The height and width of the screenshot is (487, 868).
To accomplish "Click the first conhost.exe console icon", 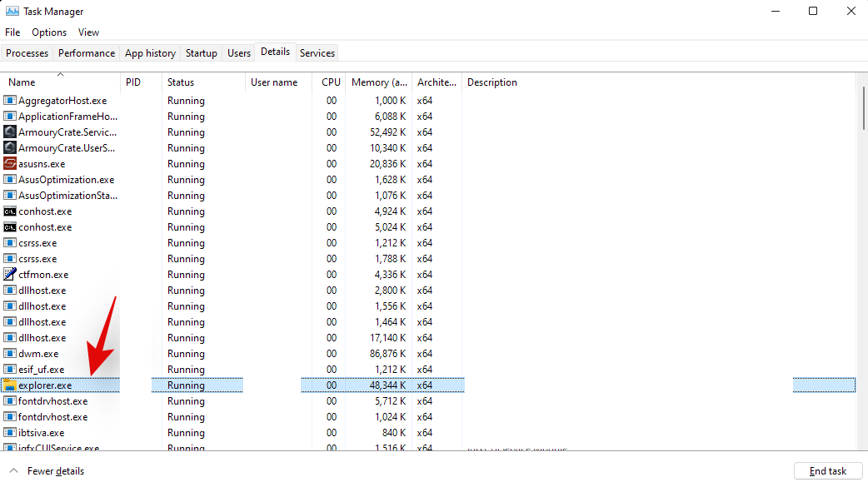I will (x=10, y=211).
